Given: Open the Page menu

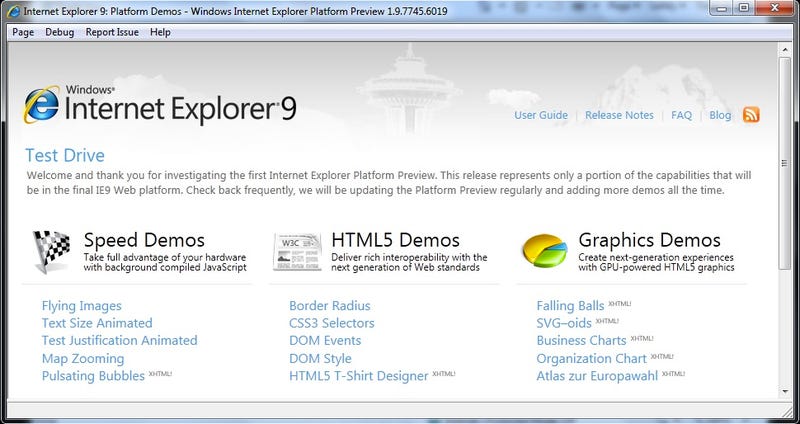Looking at the screenshot, I should [23, 32].
